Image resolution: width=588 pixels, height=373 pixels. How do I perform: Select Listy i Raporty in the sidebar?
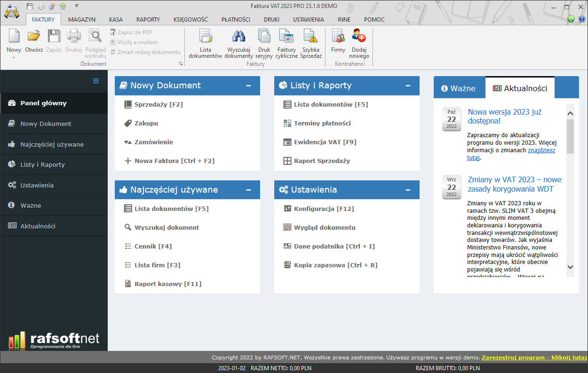tap(54, 164)
